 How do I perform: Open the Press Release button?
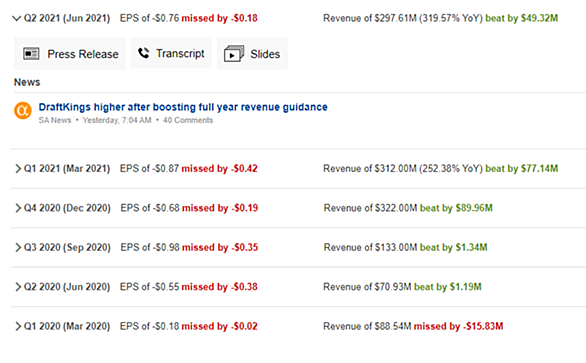(70, 53)
